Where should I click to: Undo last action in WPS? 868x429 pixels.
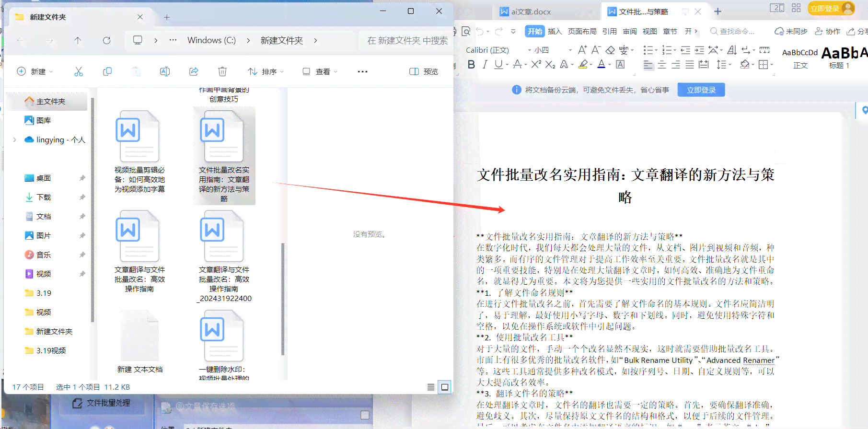coord(480,32)
